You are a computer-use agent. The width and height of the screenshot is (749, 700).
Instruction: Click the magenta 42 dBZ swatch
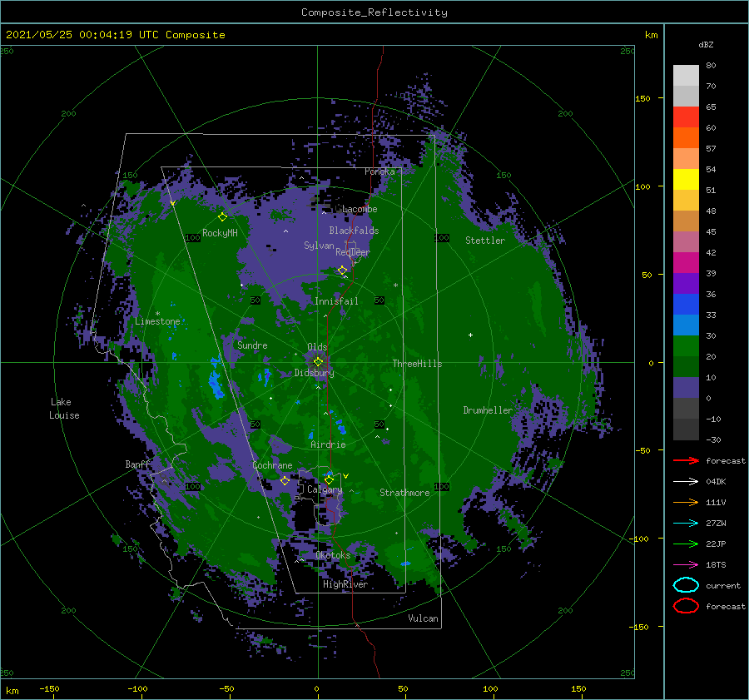point(686,262)
